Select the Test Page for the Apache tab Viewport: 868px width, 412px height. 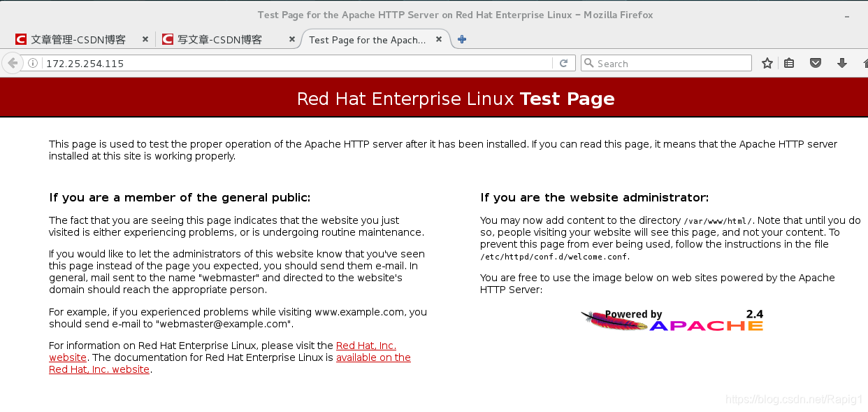coord(375,39)
